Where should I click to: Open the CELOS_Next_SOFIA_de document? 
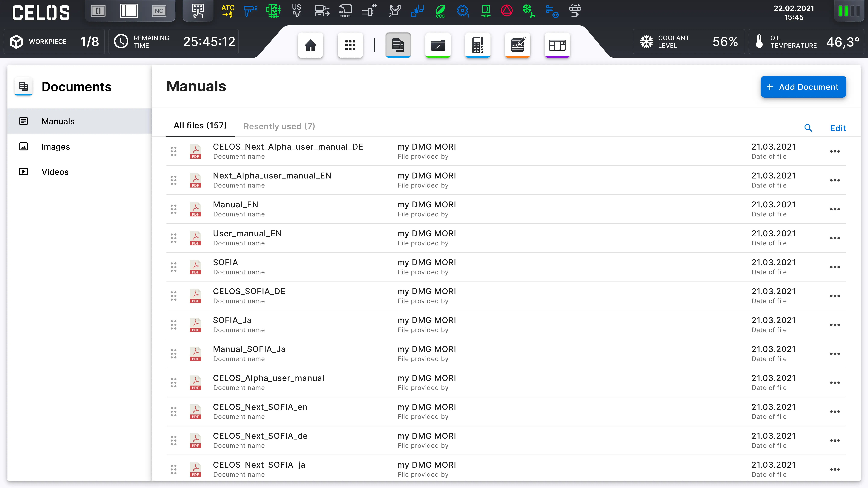pyautogui.click(x=506, y=441)
